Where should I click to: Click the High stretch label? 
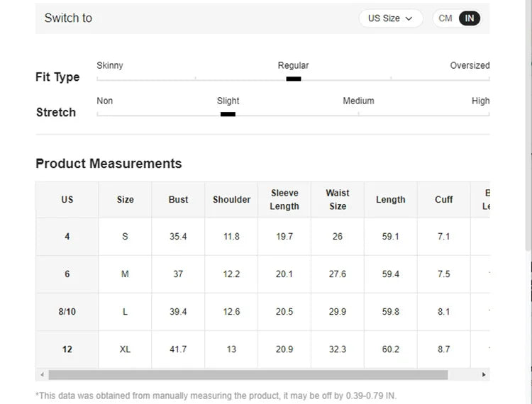480,101
